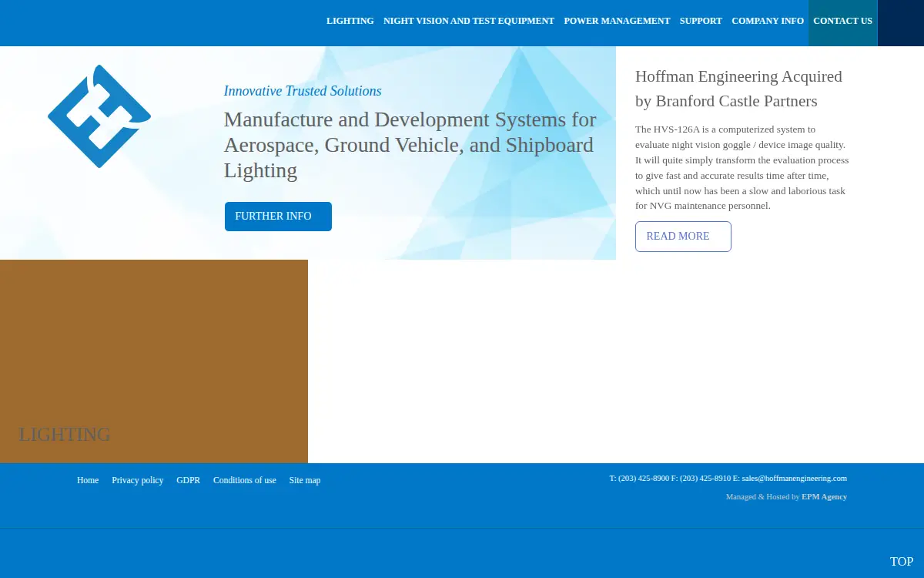Visit the EPM Agency link
The height and width of the screenshot is (578, 924).
tap(824, 497)
